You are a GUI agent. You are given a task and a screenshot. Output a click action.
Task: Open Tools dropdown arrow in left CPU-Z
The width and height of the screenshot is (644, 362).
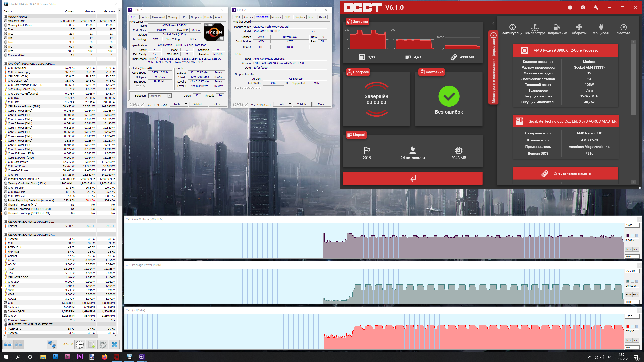click(x=186, y=104)
